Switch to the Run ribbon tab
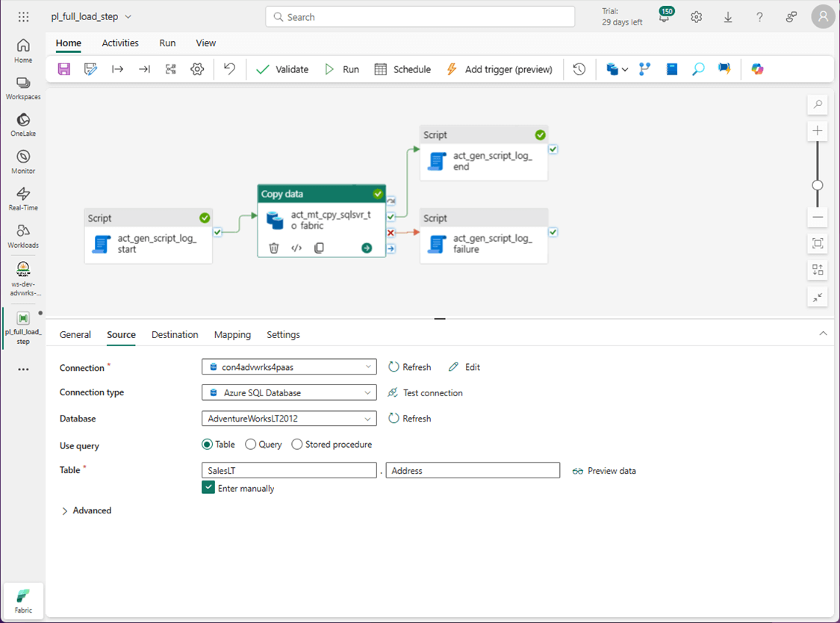 167,43
